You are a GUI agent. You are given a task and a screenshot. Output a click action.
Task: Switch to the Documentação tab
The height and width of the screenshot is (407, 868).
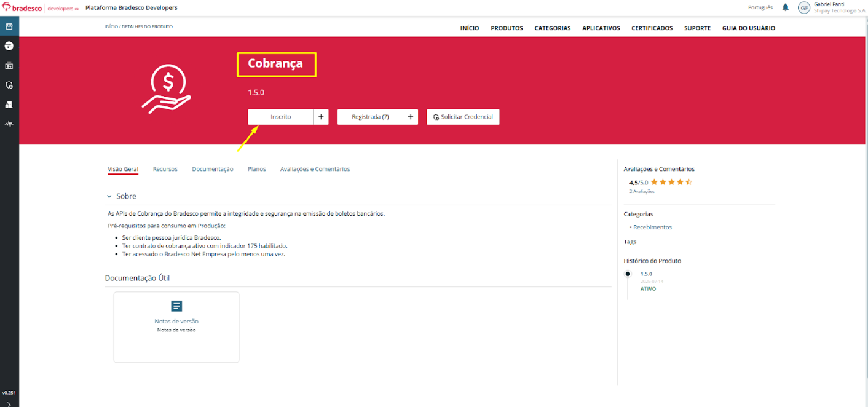coord(213,169)
